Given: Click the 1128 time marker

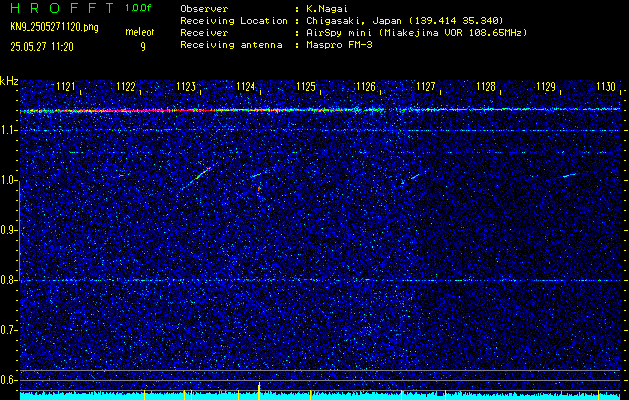Looking at the screenshot, I should [486, 86].
